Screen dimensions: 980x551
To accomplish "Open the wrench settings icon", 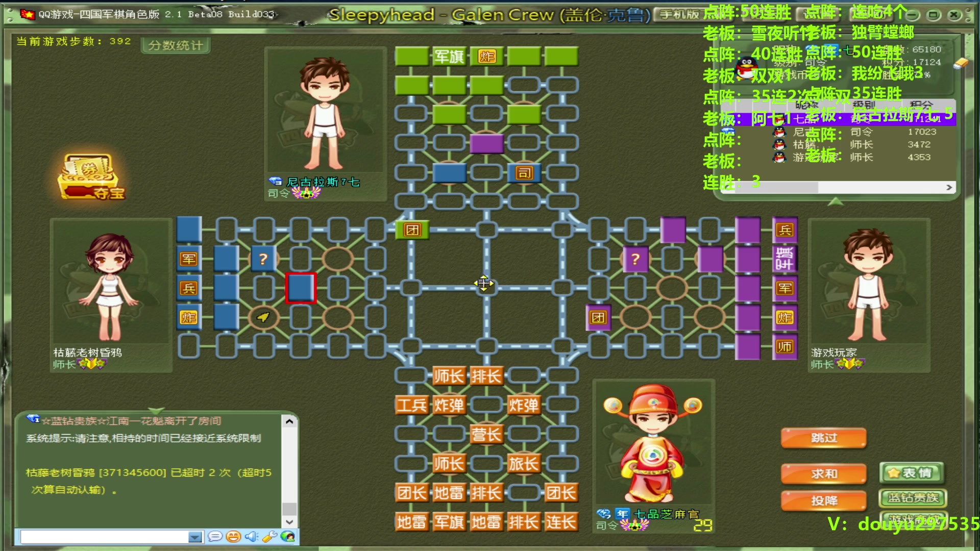I will 269,536.
